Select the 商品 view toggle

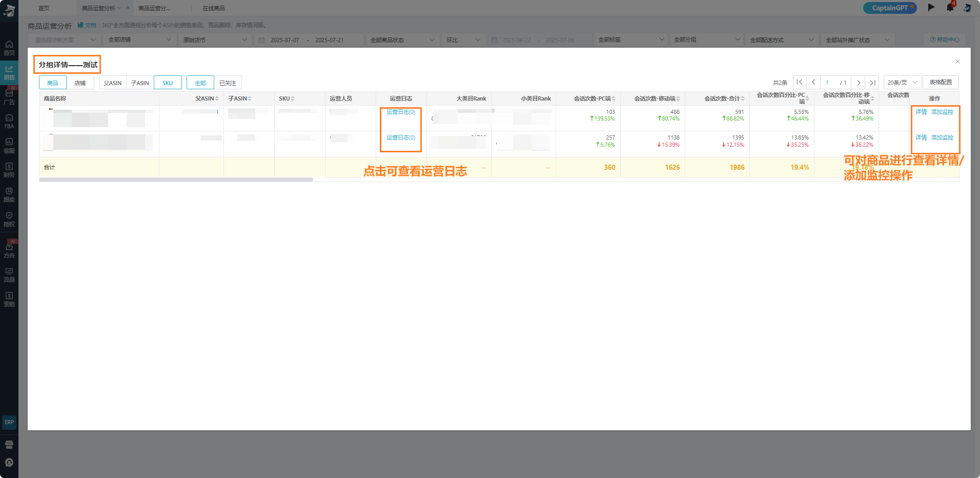coord(53,83)
